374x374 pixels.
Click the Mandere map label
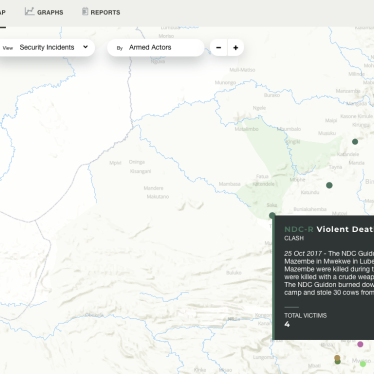tap(153, 188)
